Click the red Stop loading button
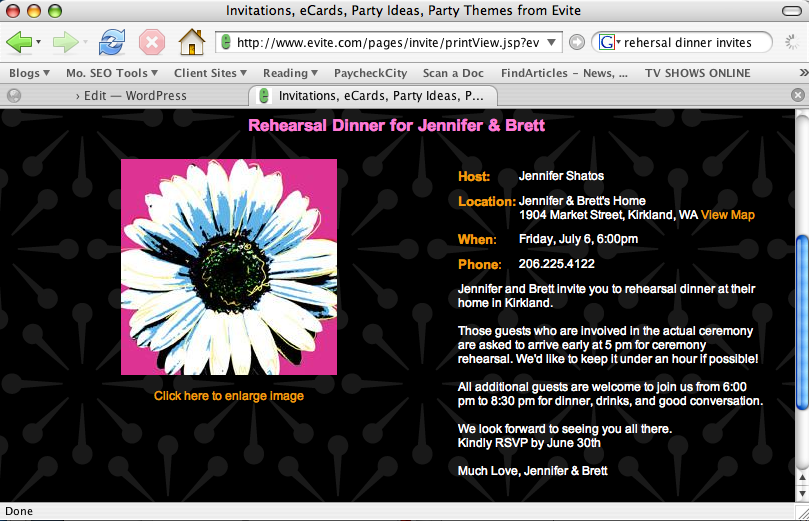Image resolution: width=809 pixels, height=521 pixels. click(151, 43)
